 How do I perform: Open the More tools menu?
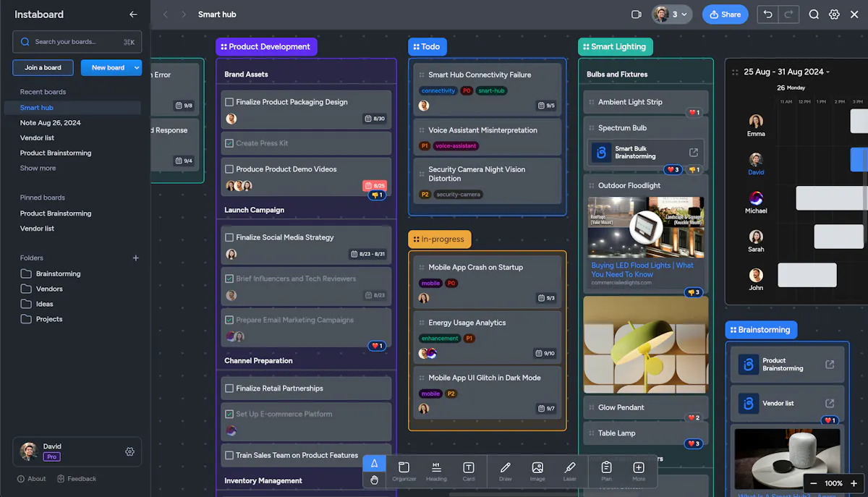tap(639, 472)
